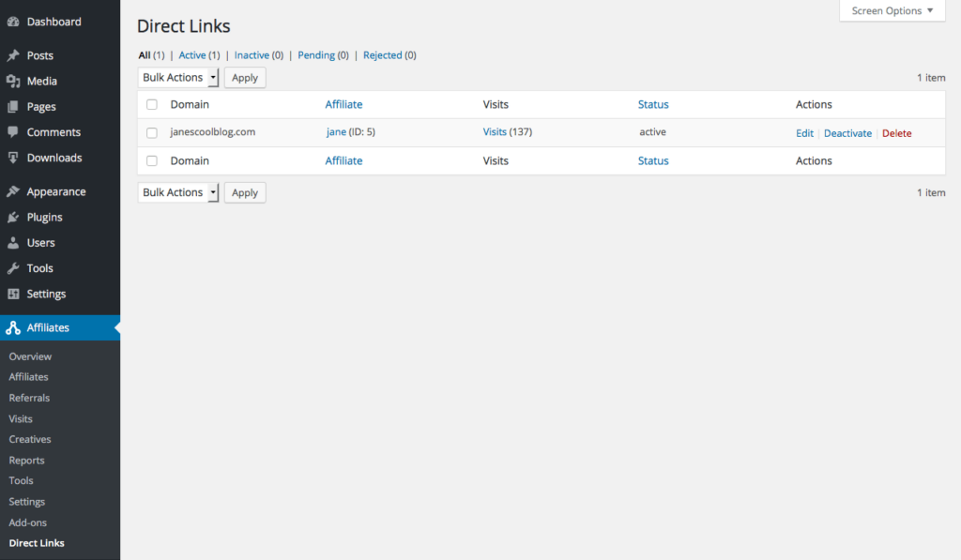
Task: Open the Creatives submenu item
Action: tap(29, 439)
